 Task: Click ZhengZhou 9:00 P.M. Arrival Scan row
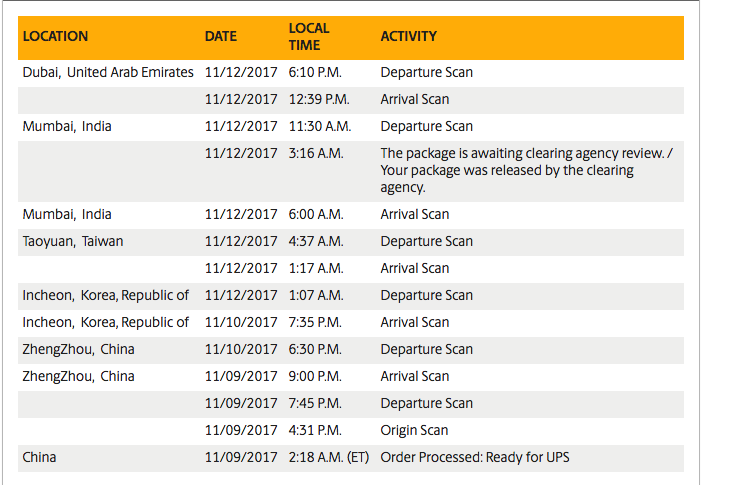coord(351,377)
